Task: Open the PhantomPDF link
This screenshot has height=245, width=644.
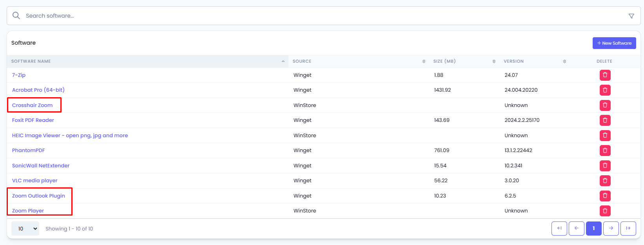Action: coord(29,150)
